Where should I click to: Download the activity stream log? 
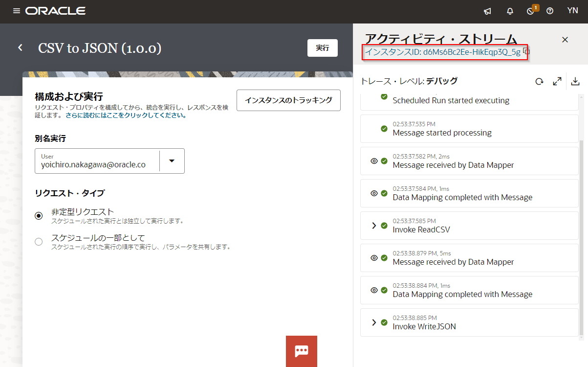point(575,82)
